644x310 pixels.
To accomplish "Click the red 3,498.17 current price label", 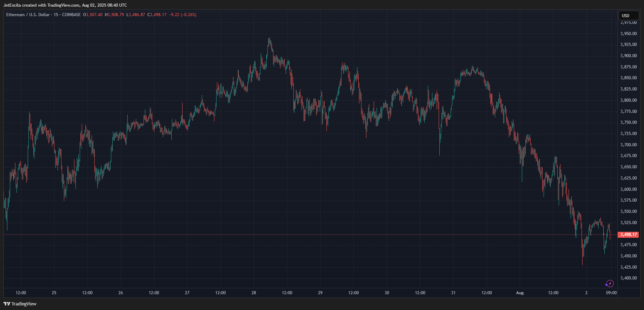I will tap(628, 235).
